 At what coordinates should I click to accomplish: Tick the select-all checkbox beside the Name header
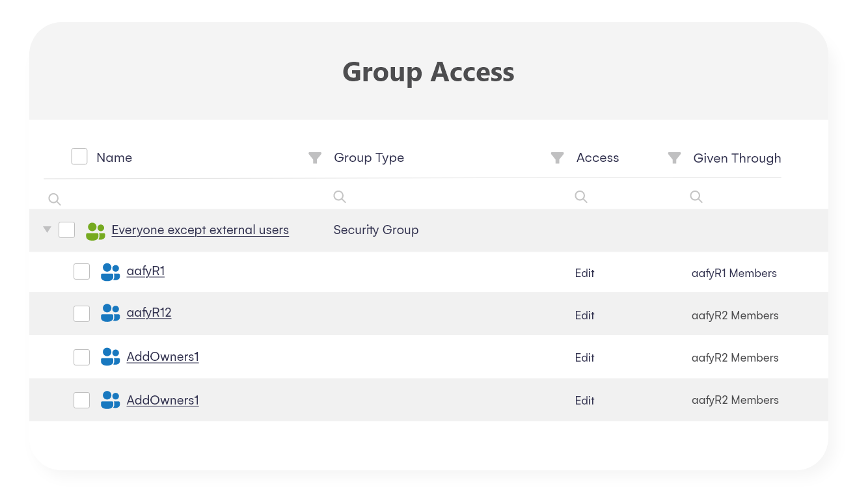(x=79, y=156)
